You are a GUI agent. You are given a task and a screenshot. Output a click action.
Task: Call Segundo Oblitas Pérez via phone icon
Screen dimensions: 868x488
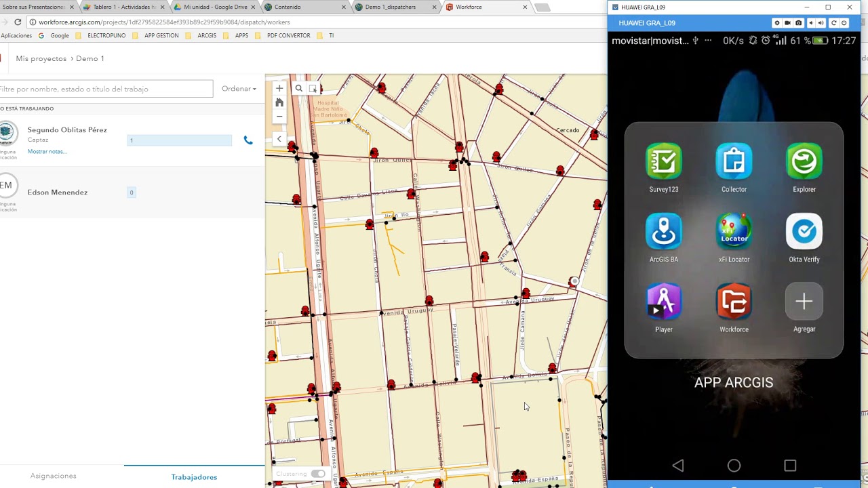point(248,140)
